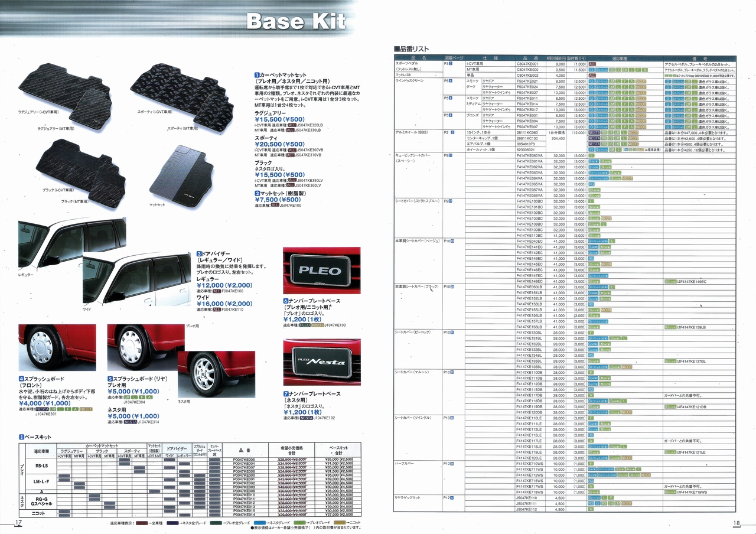The image size is (756, 534).
Task: Select the blue ネスタグレード legend swatch
Action: 260,523
